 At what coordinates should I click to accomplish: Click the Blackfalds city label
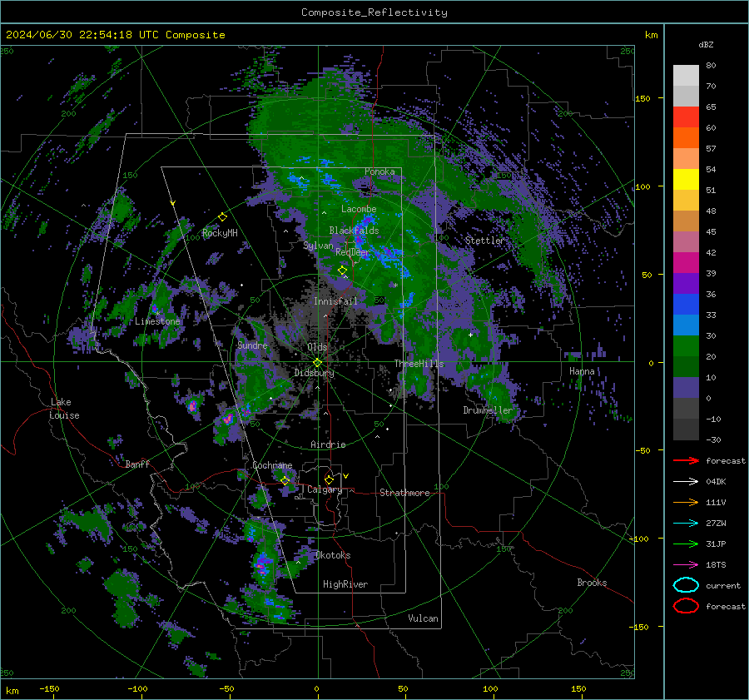354,231
